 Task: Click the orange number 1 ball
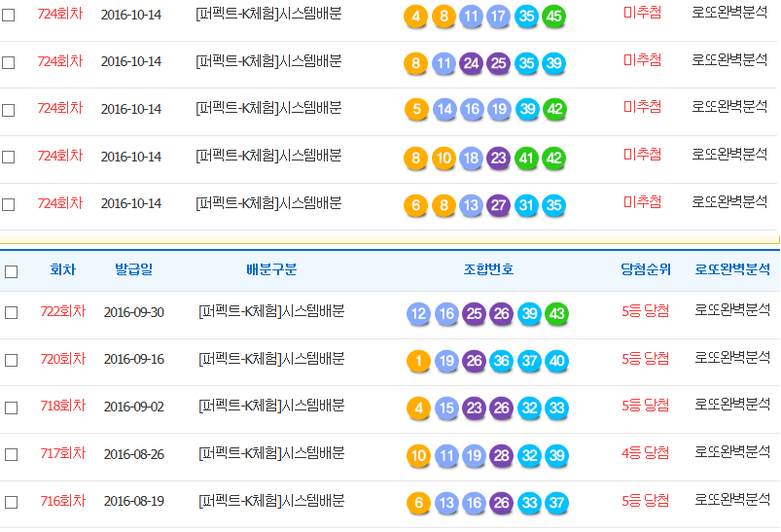419,362
